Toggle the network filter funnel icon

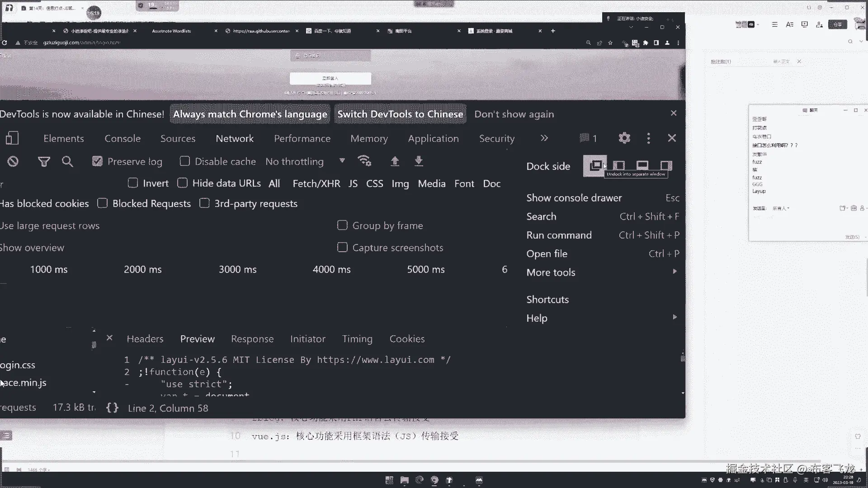pyautogui.click(x=44, y=161)
